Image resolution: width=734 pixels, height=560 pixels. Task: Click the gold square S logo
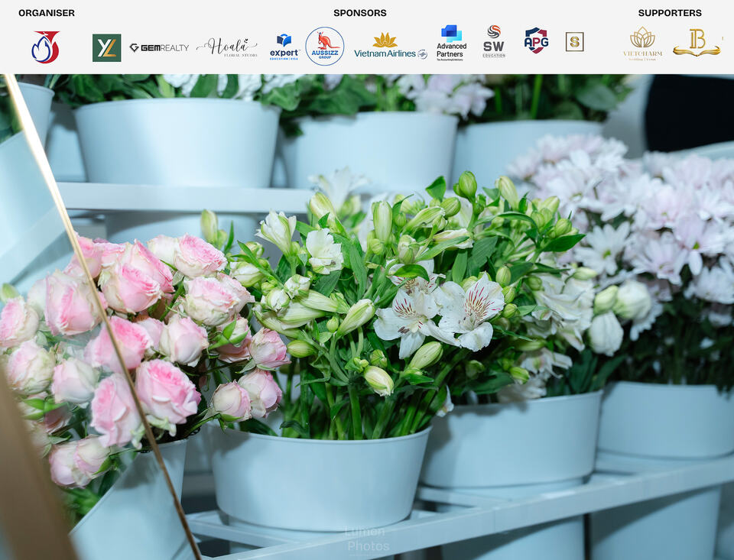point(574,42)
